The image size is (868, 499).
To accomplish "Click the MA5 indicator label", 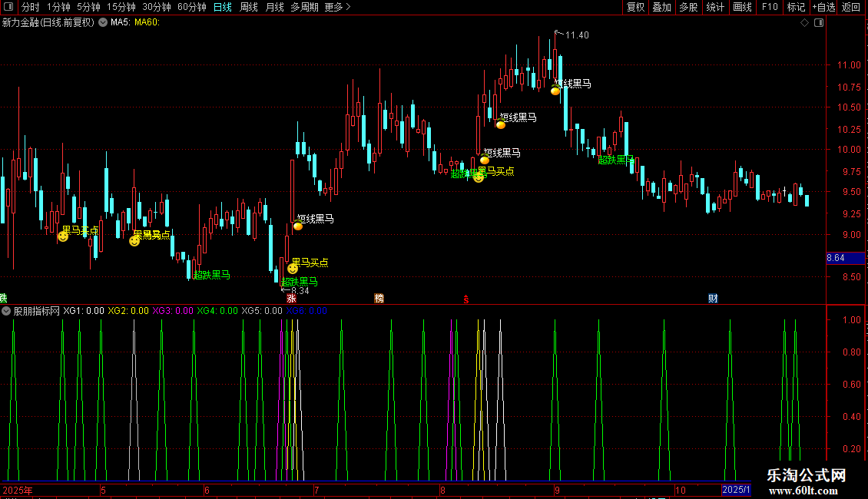I will (120, 23).
